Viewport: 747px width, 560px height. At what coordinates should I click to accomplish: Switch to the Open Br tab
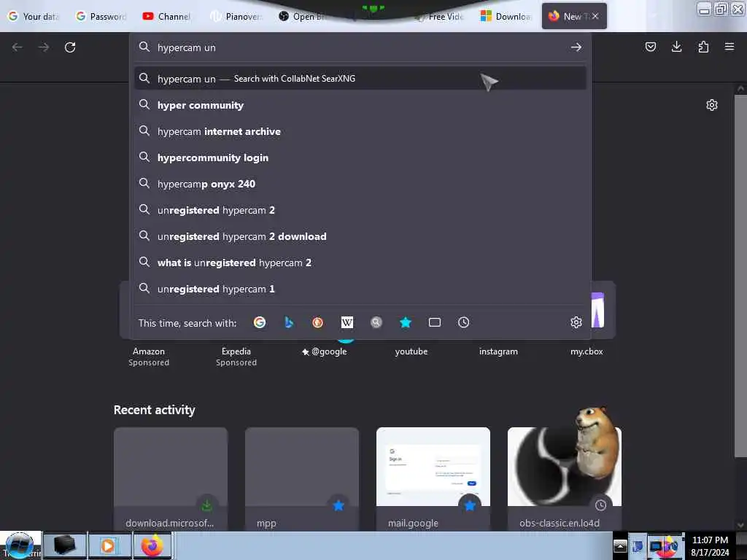click(303, 17)
